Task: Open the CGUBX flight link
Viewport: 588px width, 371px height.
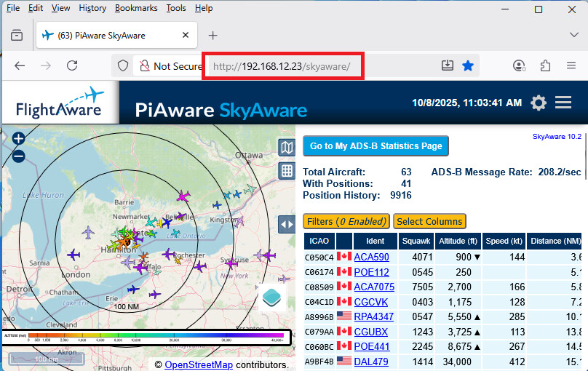Action: click(x=371, y=332)
